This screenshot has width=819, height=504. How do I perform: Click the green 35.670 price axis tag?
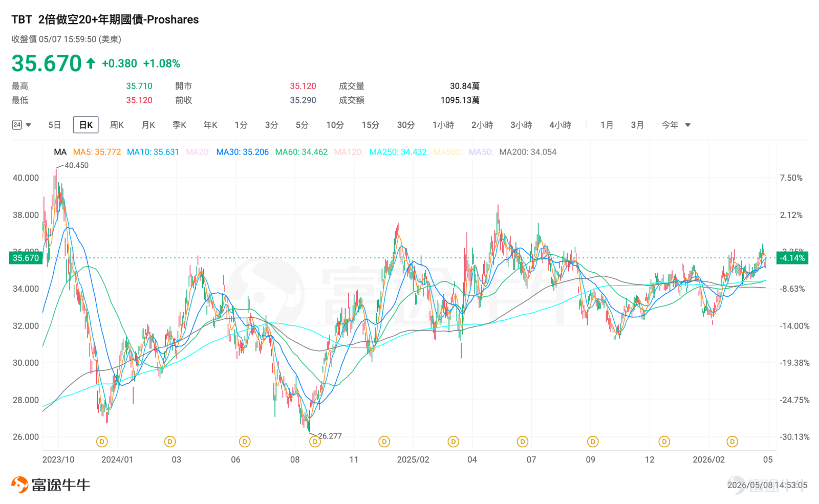tap(26, 258)
